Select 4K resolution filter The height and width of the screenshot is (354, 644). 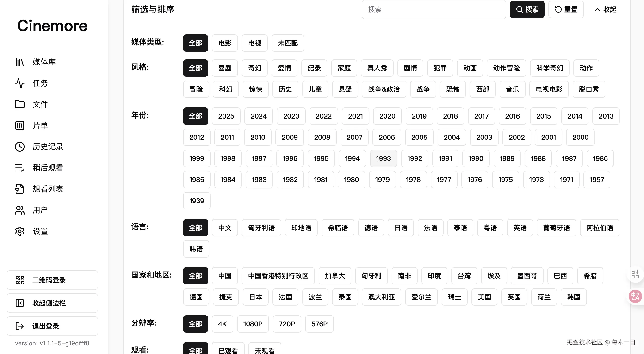click(x=222, y=324)
